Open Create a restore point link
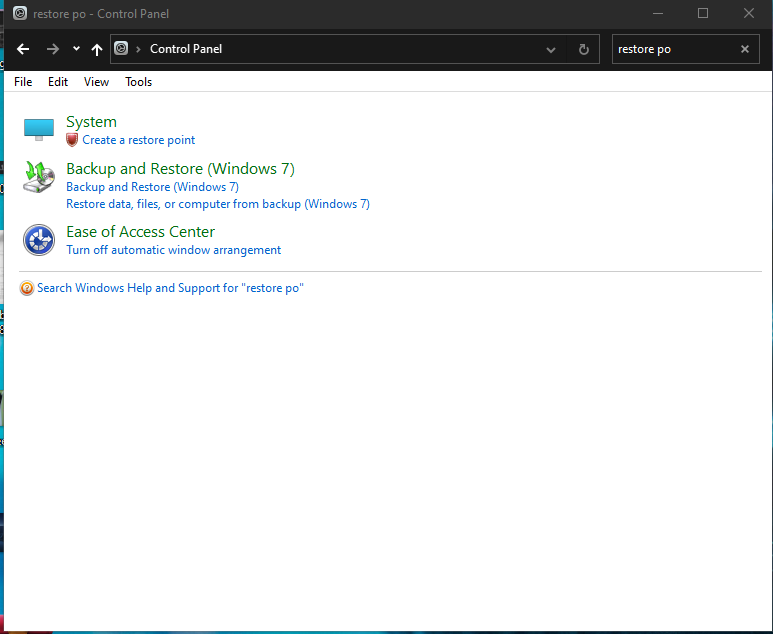This screenshot has width=773, height=634. click(138, 140)
